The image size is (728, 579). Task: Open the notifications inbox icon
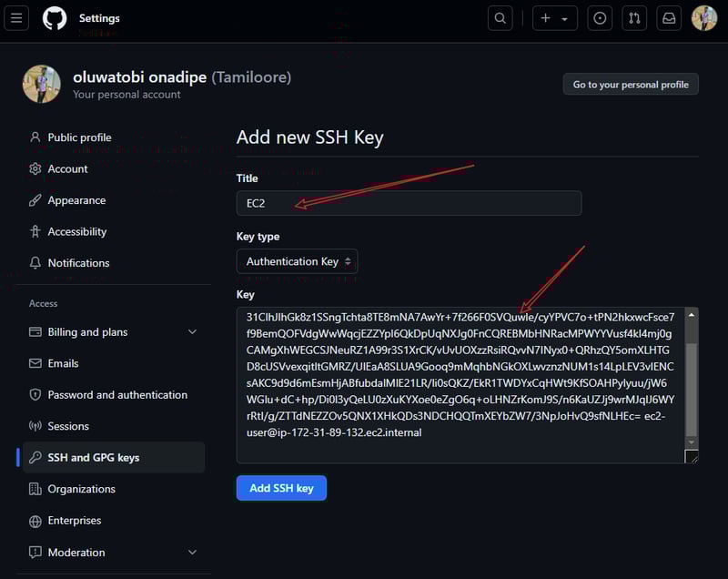669,18
